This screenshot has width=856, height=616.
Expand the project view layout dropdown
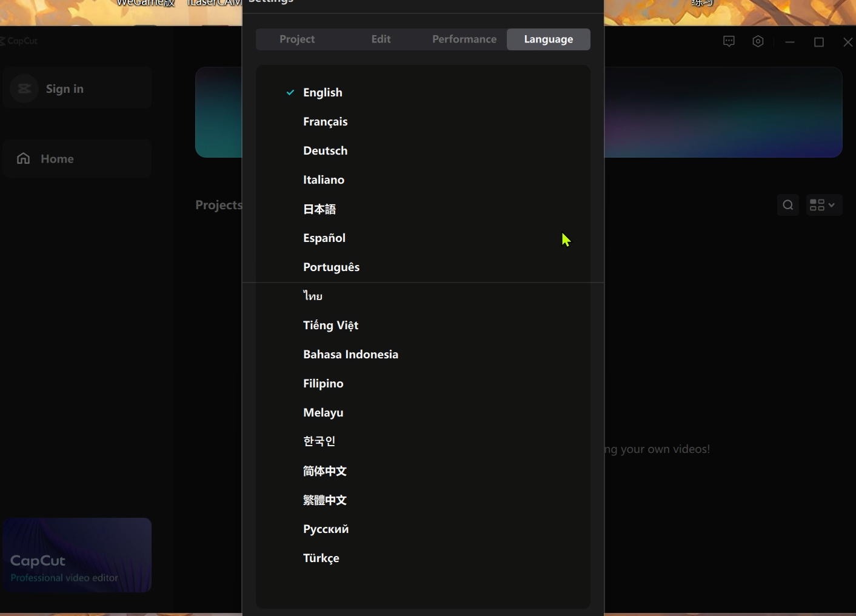(x=824, y=205)
